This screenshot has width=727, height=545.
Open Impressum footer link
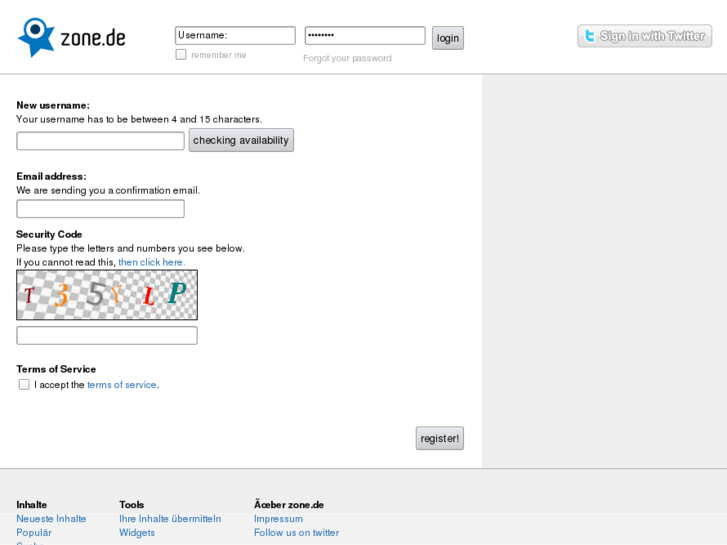point(278,519)
